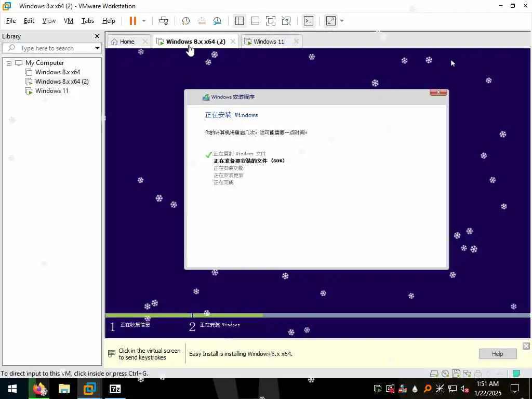Click the Help button in Easy Install bar
532x399 pixels.
pyautogui.click(x=497, y=354)
